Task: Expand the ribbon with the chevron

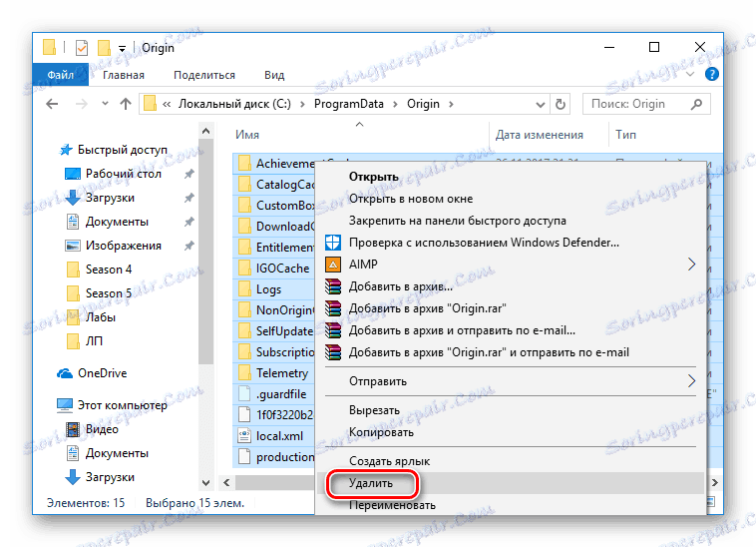Action: click(690, 74)
